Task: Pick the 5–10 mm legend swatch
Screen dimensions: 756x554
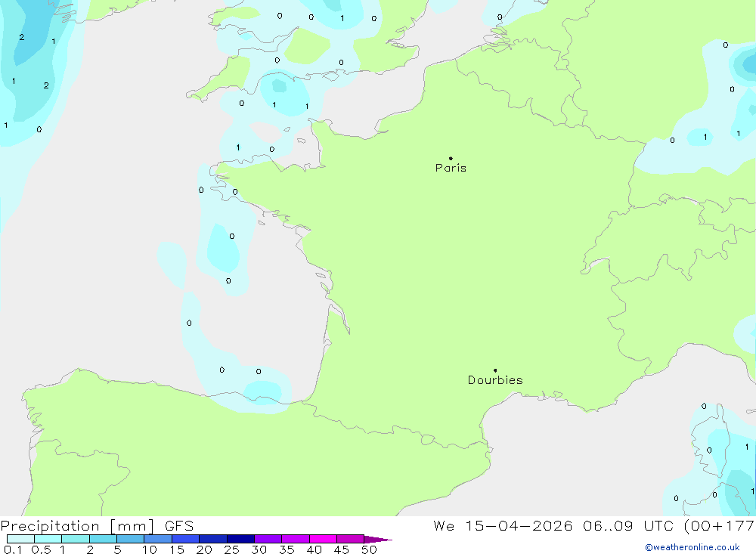Action: coord(131,539)
